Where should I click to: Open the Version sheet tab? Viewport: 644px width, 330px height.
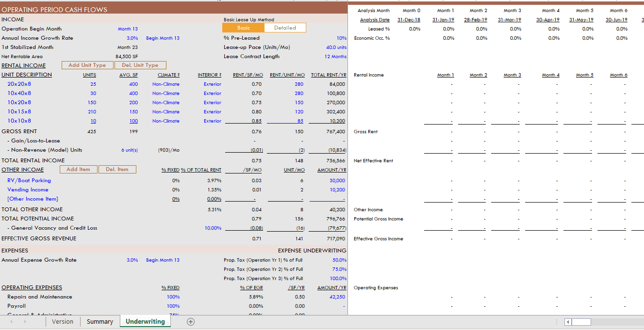63,322
